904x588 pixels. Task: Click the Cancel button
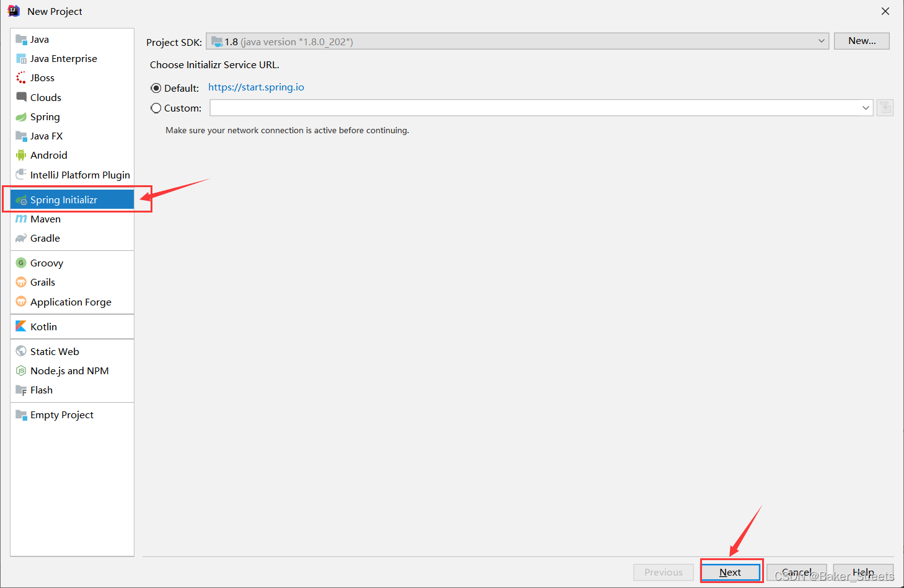coord(797,573)
